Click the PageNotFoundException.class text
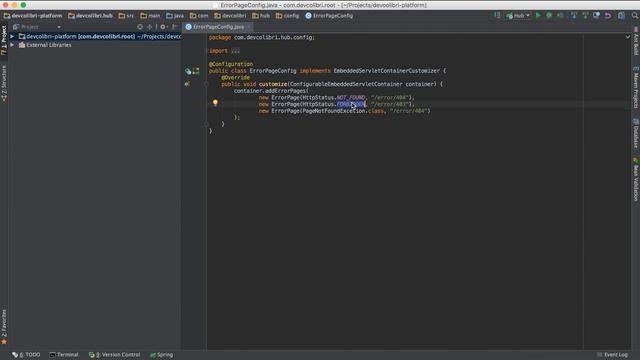 click(x=343, y=111)
